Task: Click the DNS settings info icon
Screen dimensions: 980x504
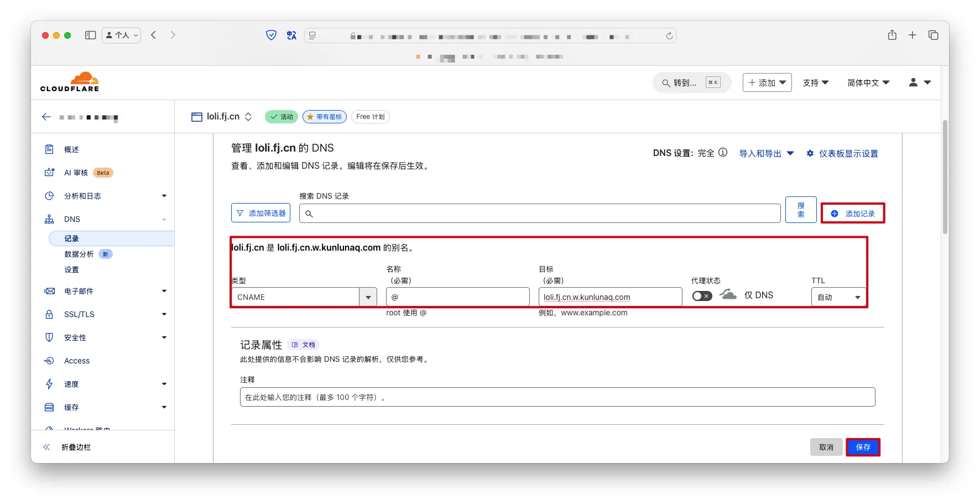Action: point(723,153)
